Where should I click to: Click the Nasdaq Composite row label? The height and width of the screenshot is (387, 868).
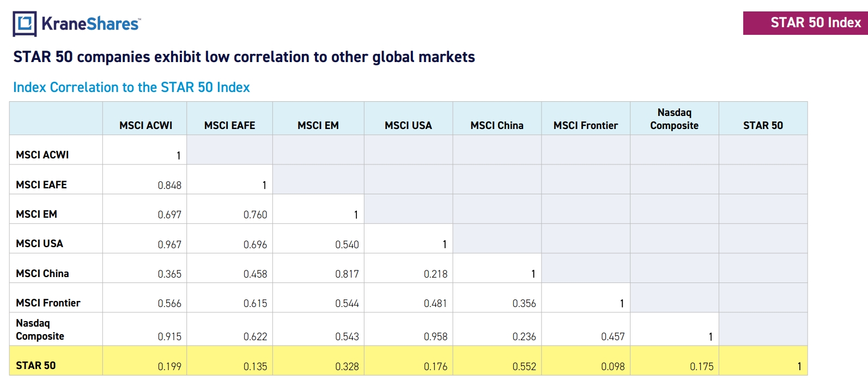tap(40, 329)
